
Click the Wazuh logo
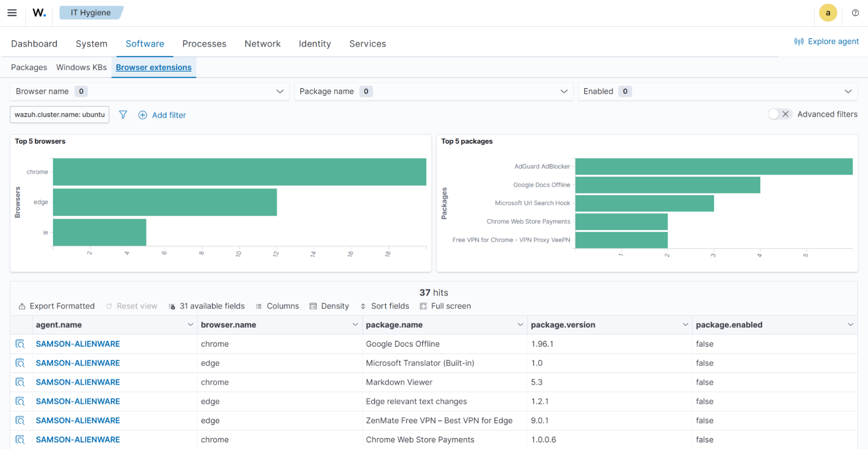[38, 13]
